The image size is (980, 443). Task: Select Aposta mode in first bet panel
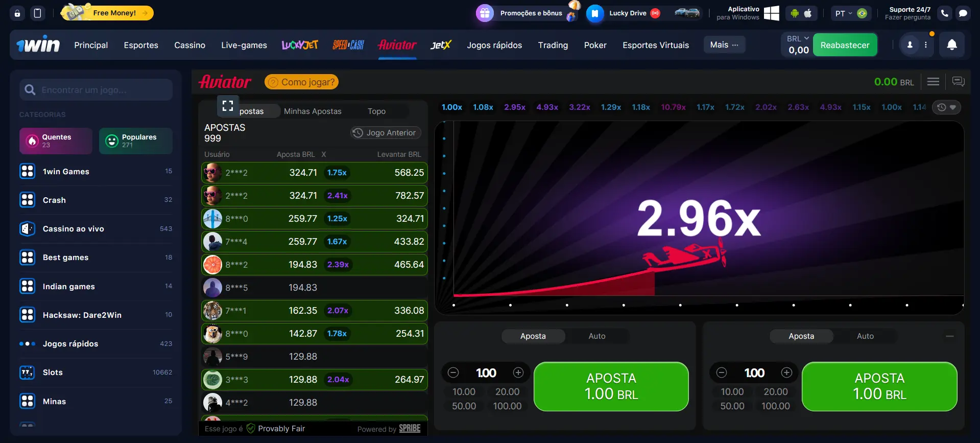tap(533, 336)
